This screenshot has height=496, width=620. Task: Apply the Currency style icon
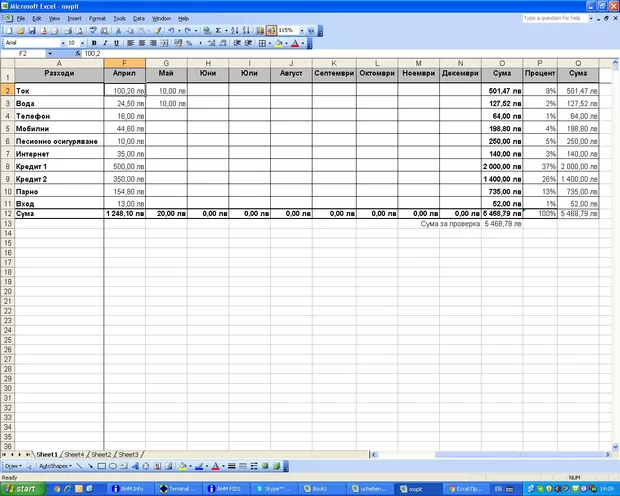tap(176, 44)
